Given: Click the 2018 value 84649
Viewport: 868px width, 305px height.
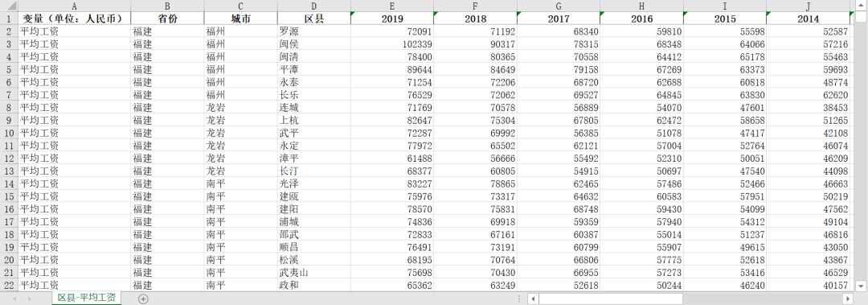Looking at the screenshot, I should (476, 69).
